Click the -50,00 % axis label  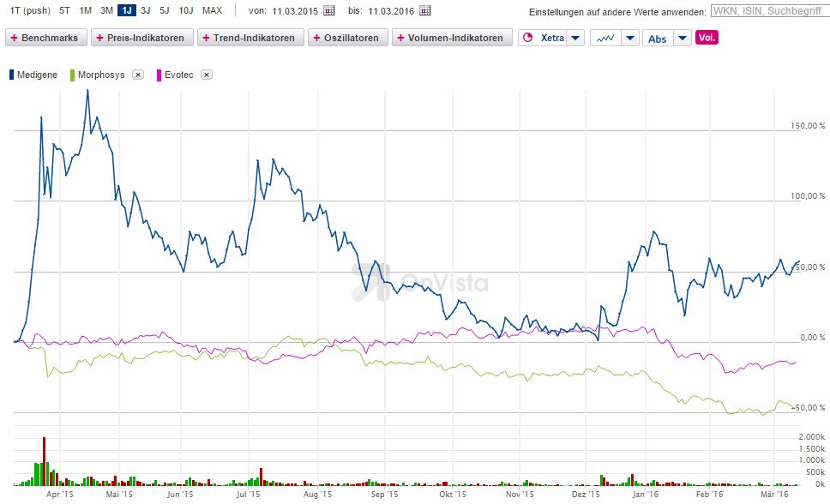click(x=808, y=408)
